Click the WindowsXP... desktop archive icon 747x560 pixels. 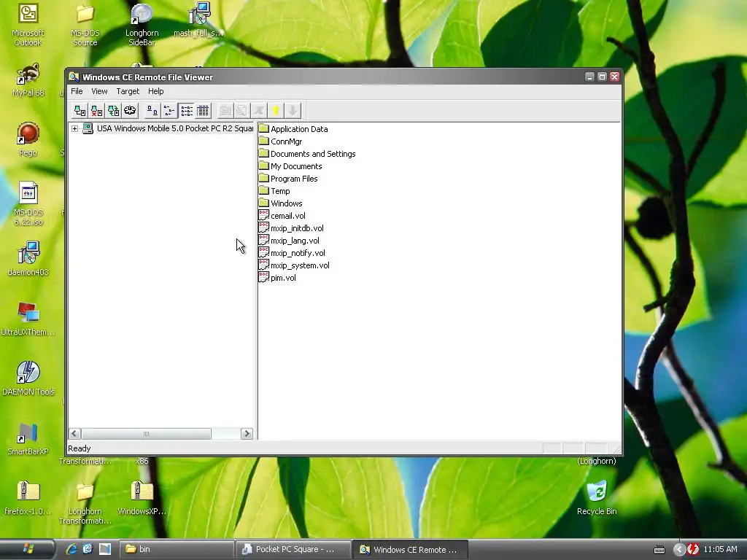142,498
